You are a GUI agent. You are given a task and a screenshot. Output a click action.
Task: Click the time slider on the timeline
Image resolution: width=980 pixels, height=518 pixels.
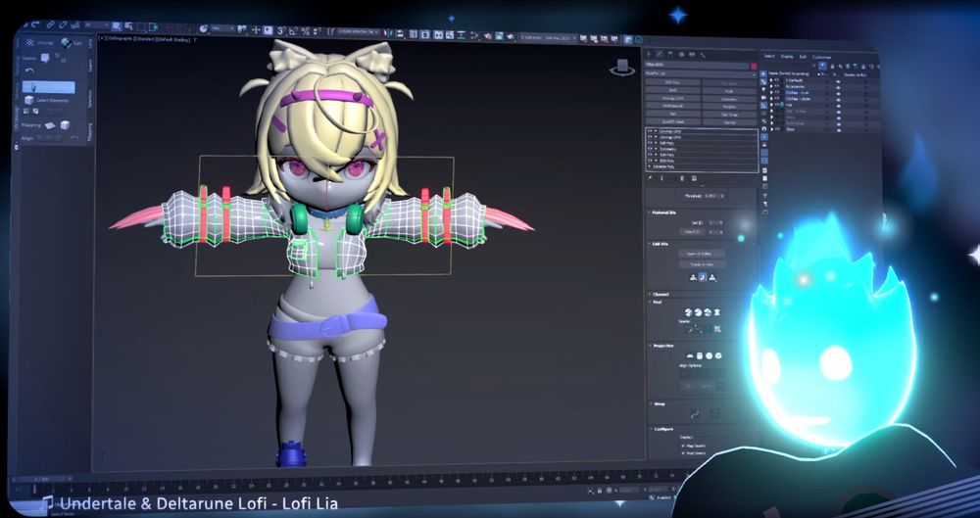(42, 479)
